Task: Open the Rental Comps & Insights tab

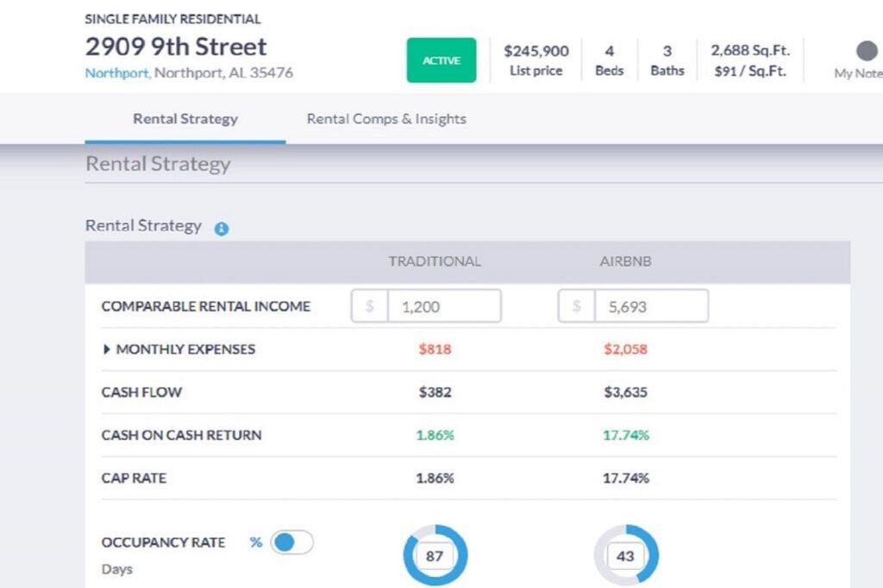Action: point(386,119)
